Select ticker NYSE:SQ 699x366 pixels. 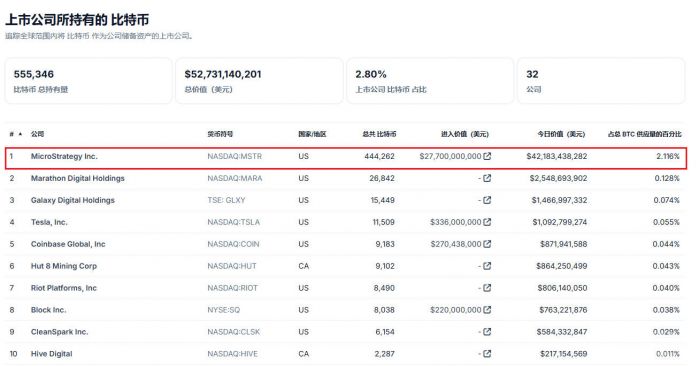223,310
